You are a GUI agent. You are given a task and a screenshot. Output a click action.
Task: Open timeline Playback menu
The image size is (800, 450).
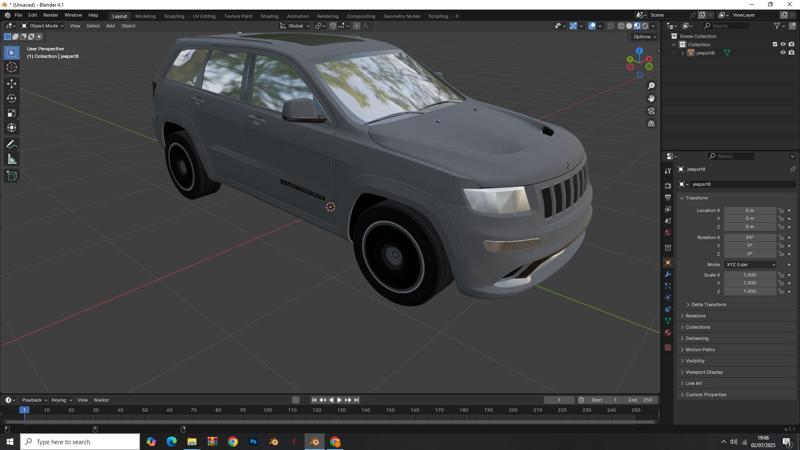[34, 400]
